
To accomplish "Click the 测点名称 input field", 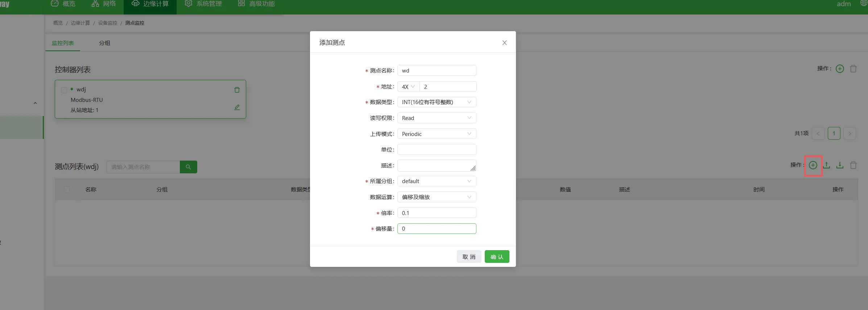I will [437, 71].
